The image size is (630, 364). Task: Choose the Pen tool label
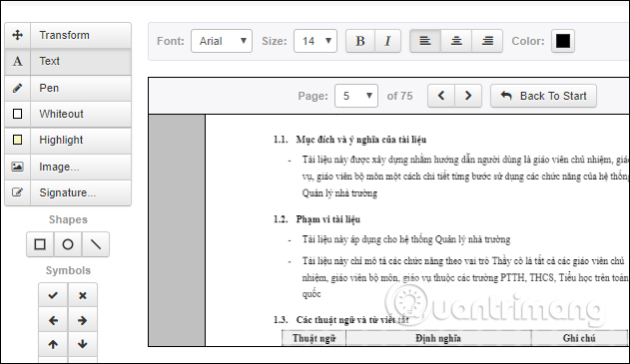point(49,88)
